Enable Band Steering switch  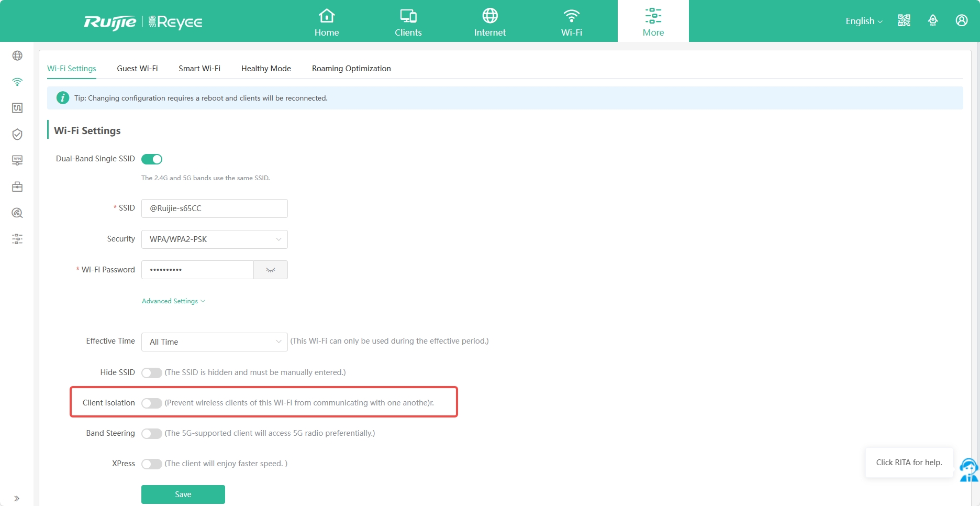pyautogui.click(x=152, y=433)
